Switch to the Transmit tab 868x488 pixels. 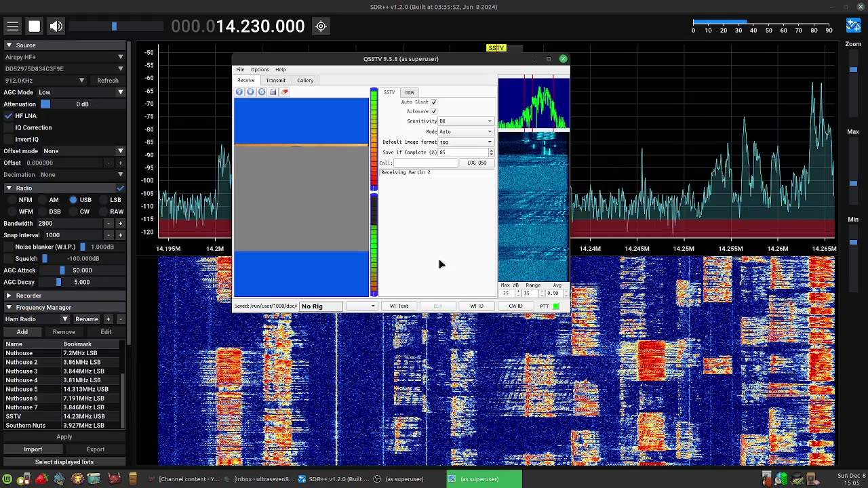[x=275, y=81]
